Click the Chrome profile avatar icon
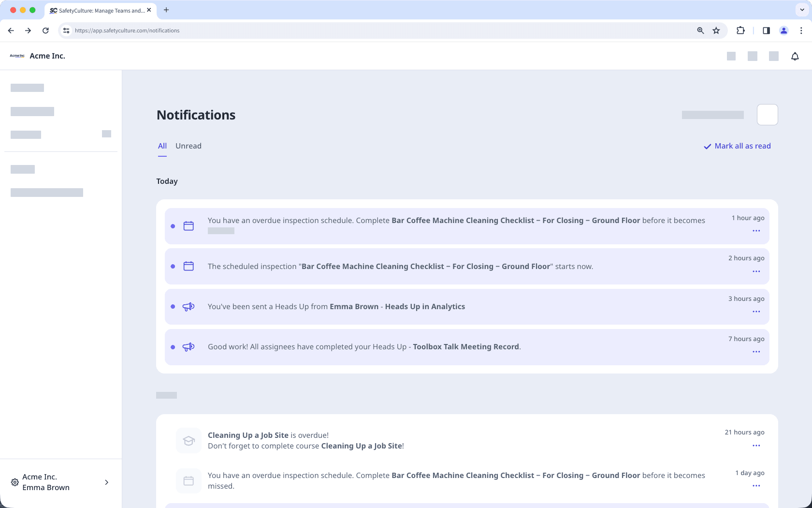 (x=784, y=30)
